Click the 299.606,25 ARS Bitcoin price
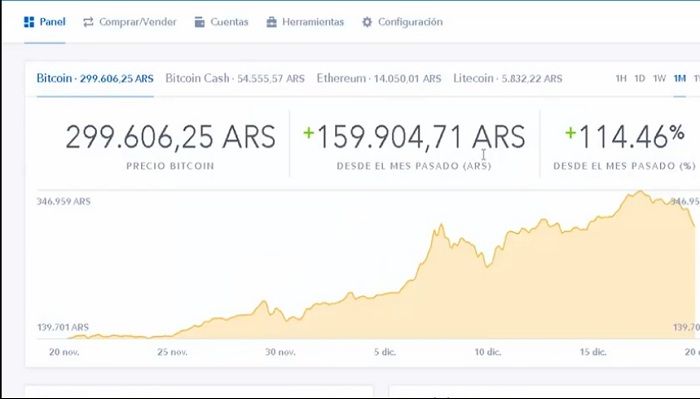 pos(169,137)
